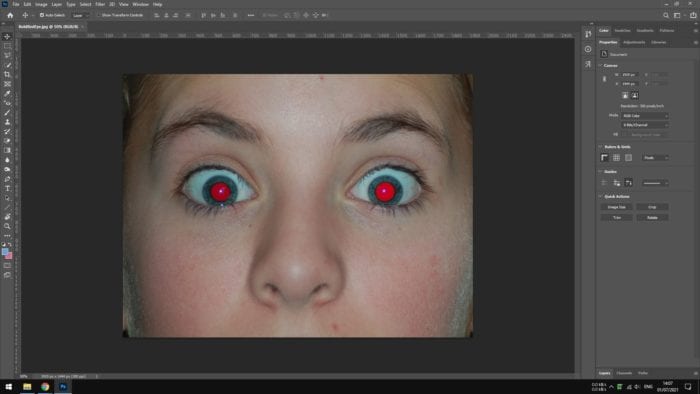Toggle the Auto-Select checkbox
Screen dimensions: 700x394
pyautogui.click(x=42, y=15)
